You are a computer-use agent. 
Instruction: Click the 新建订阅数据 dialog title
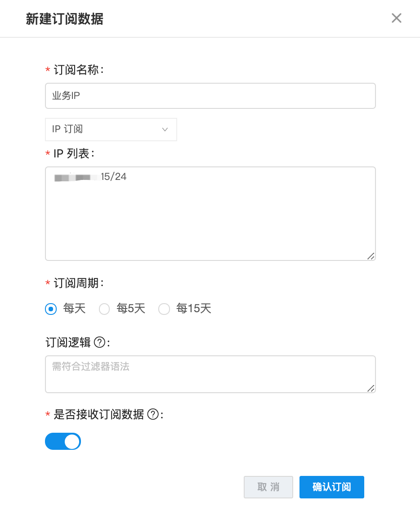point(65,19)
